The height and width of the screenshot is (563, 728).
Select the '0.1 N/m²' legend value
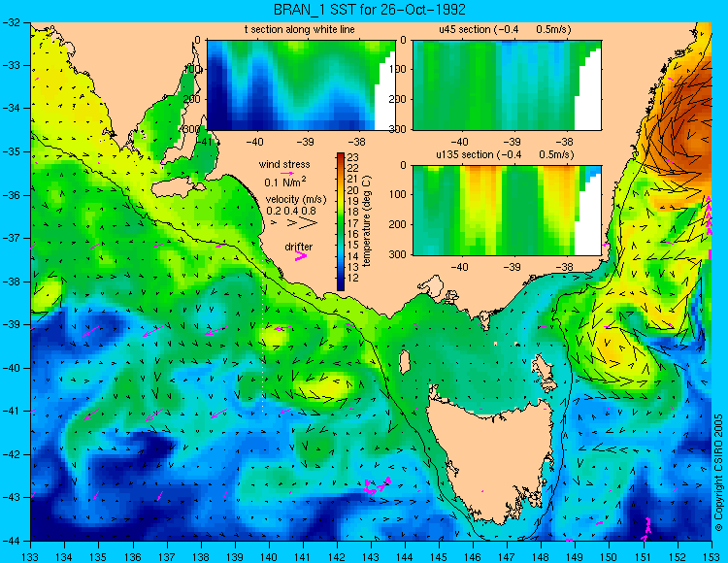(285, 182)
